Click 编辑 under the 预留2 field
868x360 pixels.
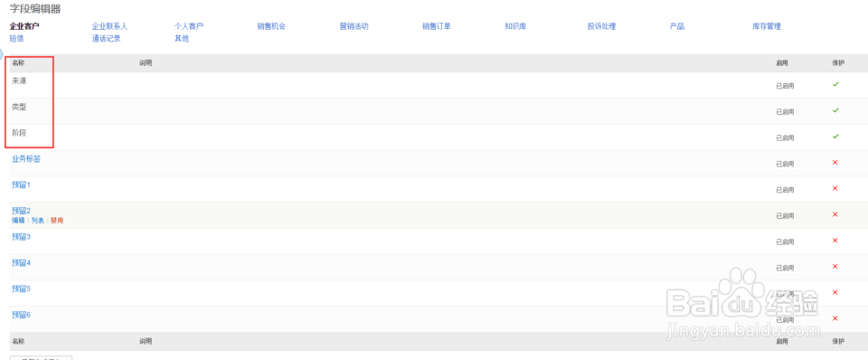point(18,221)
